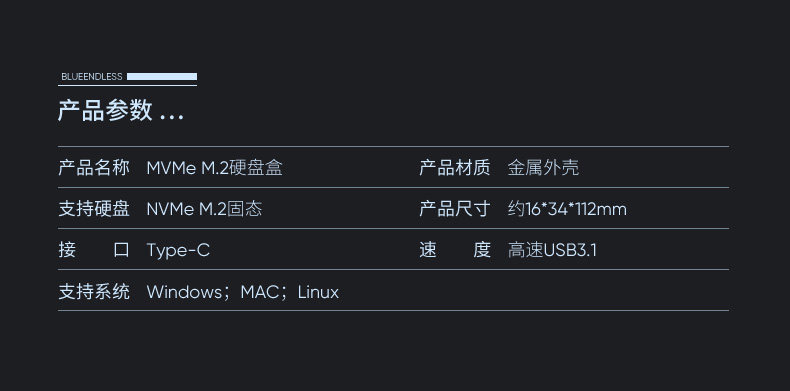Click the 支持硬盘 label

(94, 209)
